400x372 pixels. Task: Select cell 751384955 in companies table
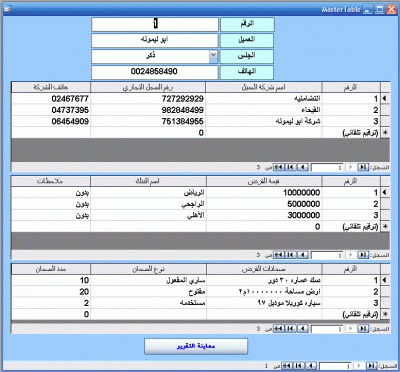click(x=148, y=121)
